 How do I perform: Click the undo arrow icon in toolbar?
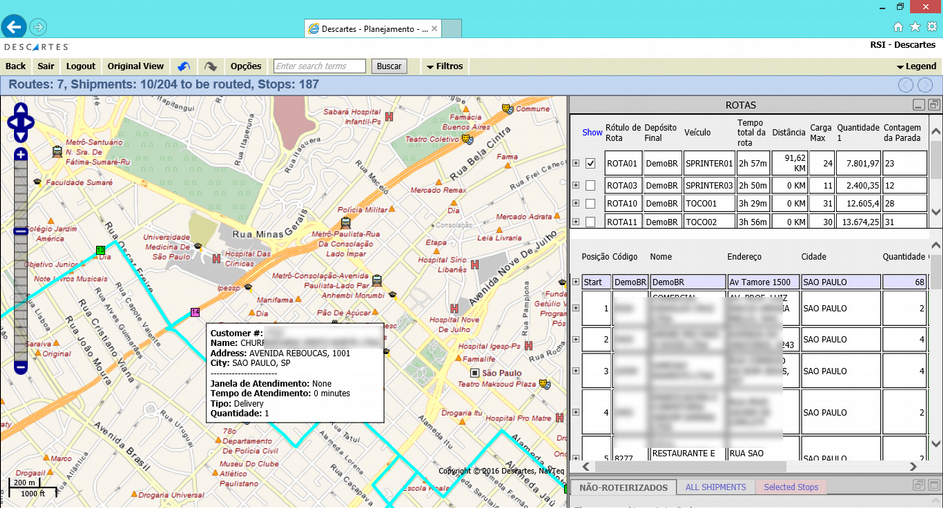coord(183,66)
